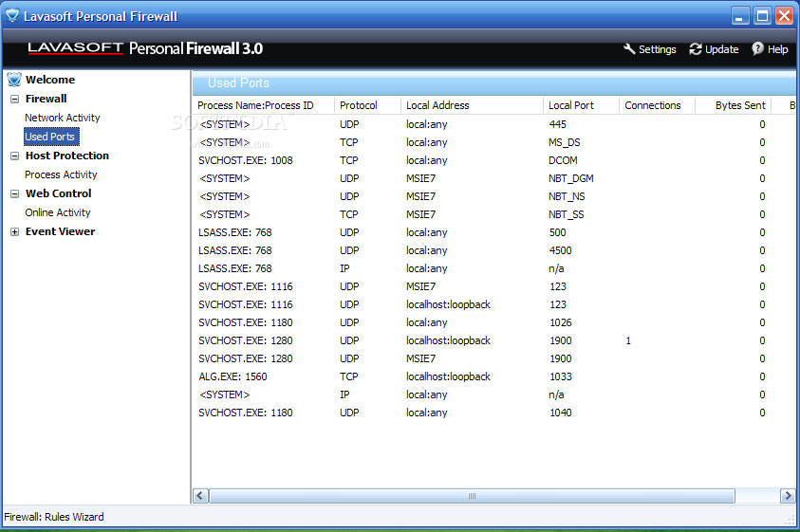Click the connections value 1 cell

coord(628,340)
